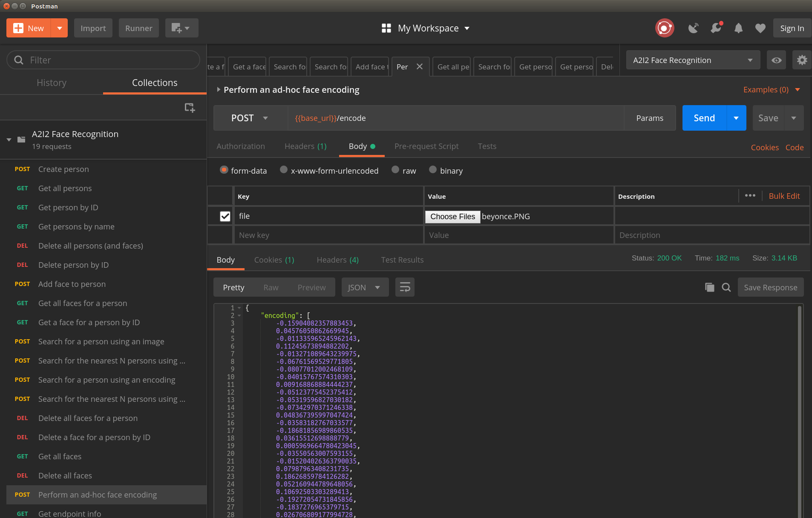The height and width of the screenshot is (518, 812).
Task: Collapse the A2I2 Face Recognition collection
Action: click(x=9, y=140)
